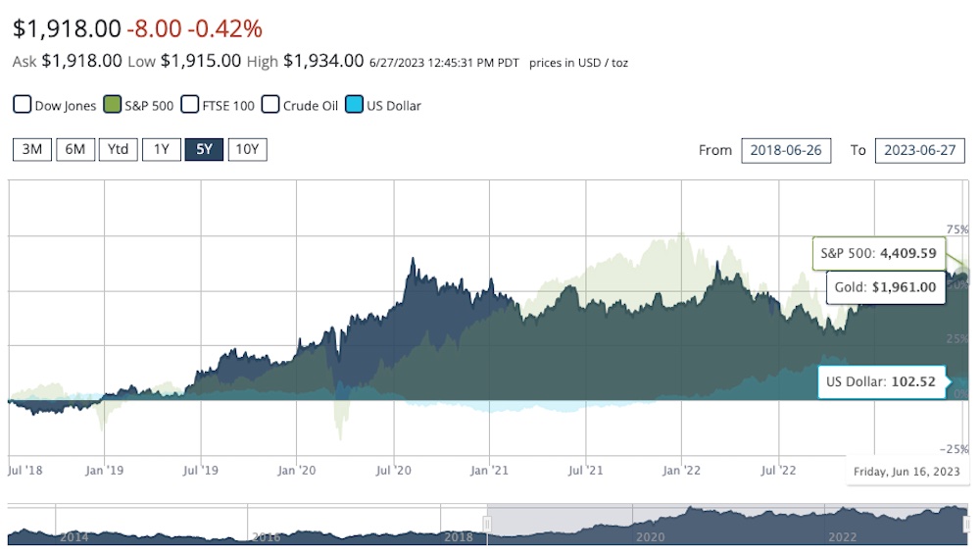Screen dimensions: 980x554
Task: Select the 3M time range
Action: click(x=32, y=150)
